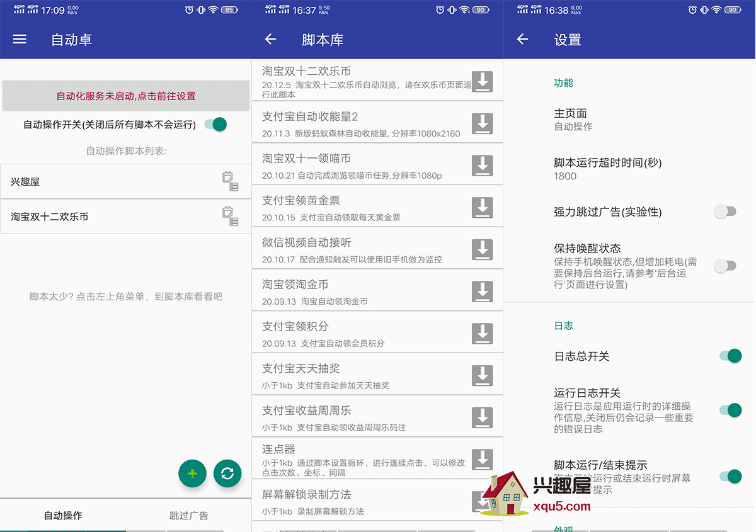
Task: Tap the 20.10.15 支付宝自动领取每天黄金票 description
Action: tap(331, 217)
